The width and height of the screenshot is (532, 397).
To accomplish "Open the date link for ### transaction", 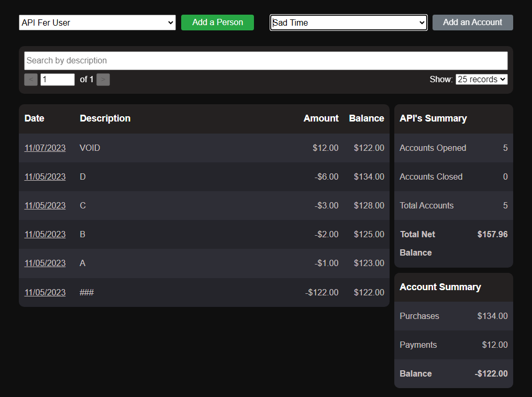I will tap(45, 292).
